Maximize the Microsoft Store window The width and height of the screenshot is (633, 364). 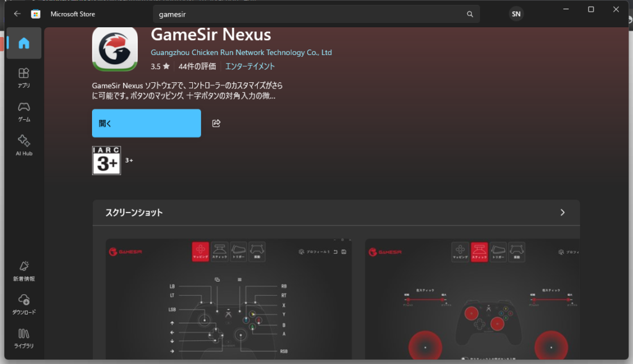coord(591,9)
